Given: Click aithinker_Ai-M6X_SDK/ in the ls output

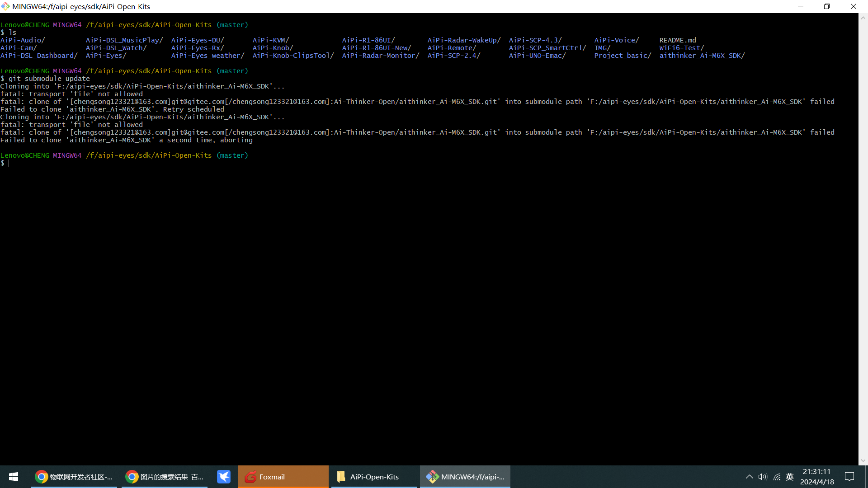Looking at the screenshot, I should click(702, 56).
